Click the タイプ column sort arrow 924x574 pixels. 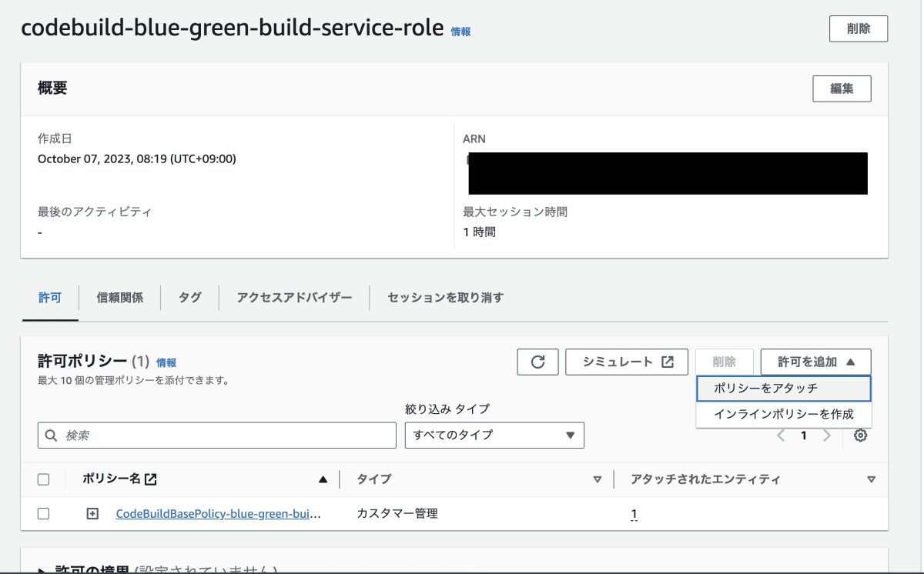click(597, 479)
